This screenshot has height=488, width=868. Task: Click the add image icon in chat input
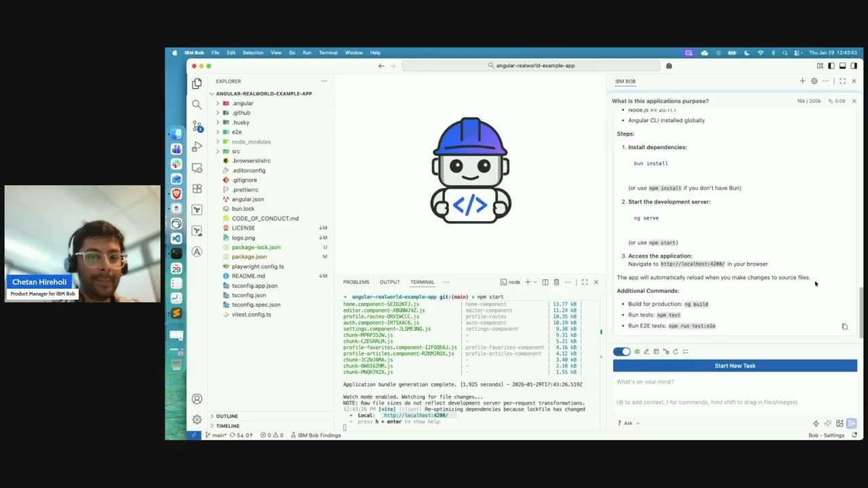point(840,424)
